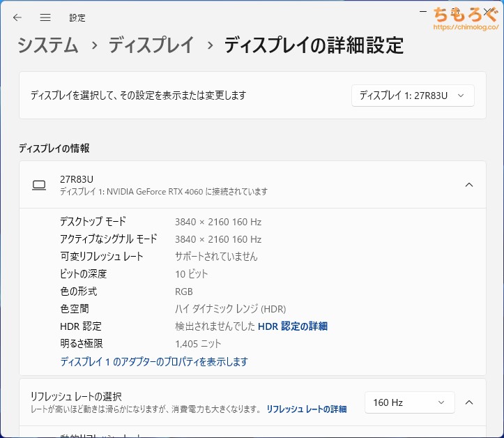Click the デスクトップ モード resolution value
The image size is (504, 438).
[x=218, y=222]
